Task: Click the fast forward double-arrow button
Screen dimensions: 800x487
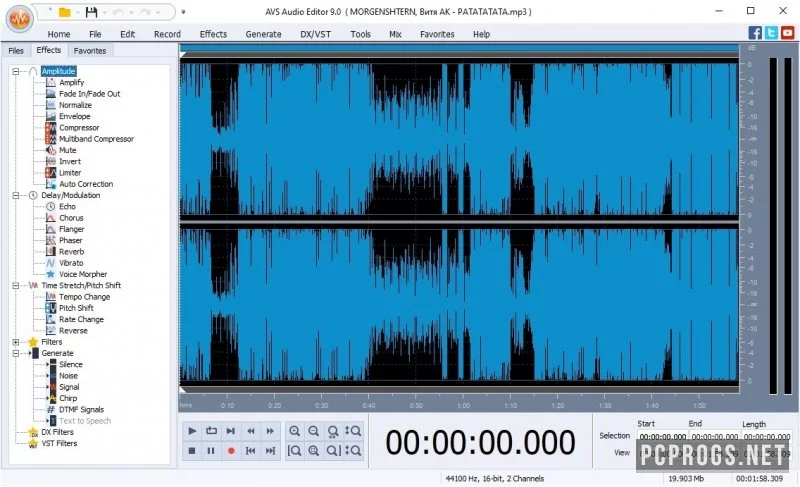Action: (270, 431)
